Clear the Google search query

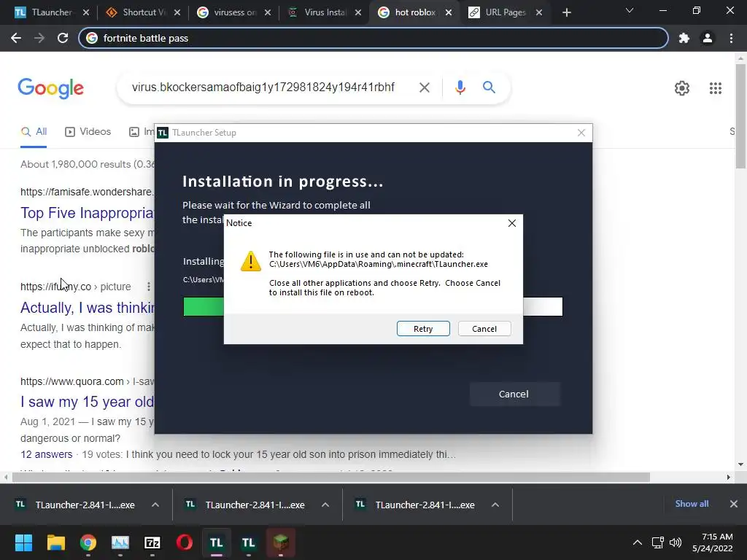[424, 87]
